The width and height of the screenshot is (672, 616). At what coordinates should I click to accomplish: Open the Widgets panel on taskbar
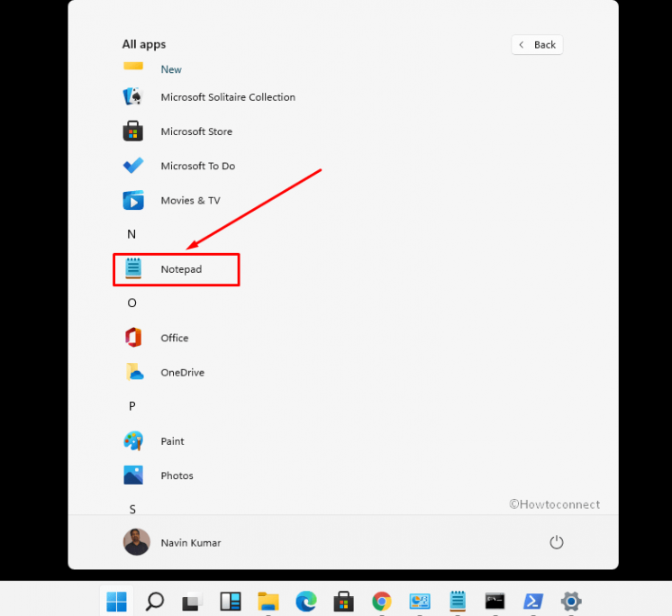[x=230, y=602]
